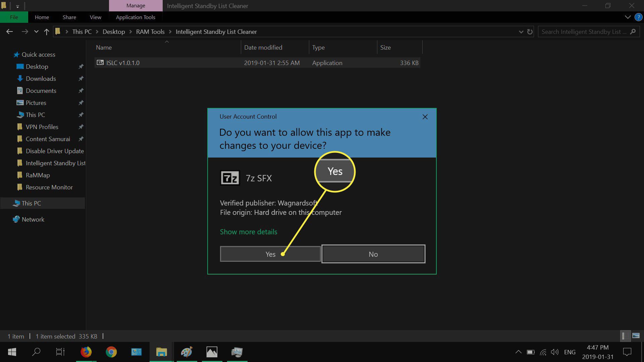This screenshot has height=362, width=644.
Task: Open Content Samurai folder
Action: [x=48, y=139]
